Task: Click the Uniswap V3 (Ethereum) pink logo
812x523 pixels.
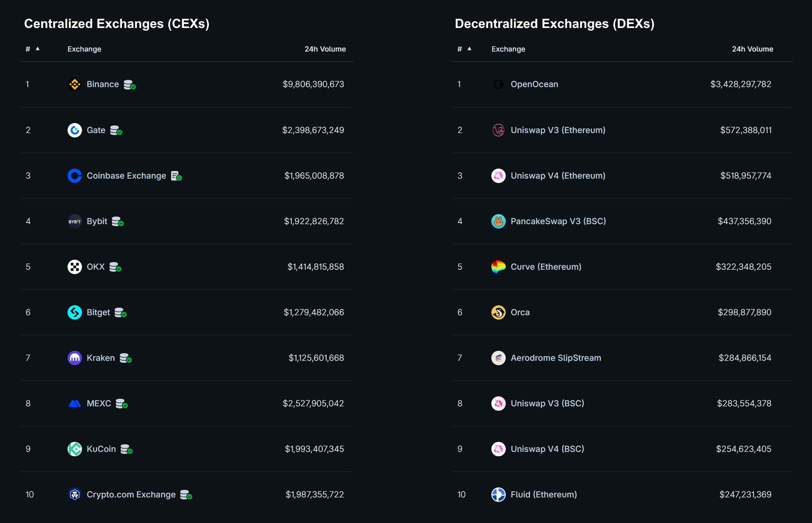Action: (x=498, y=130)
